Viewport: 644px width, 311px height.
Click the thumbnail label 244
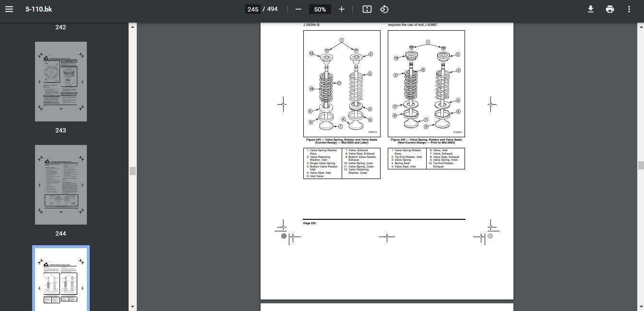(x=61, y=233)
